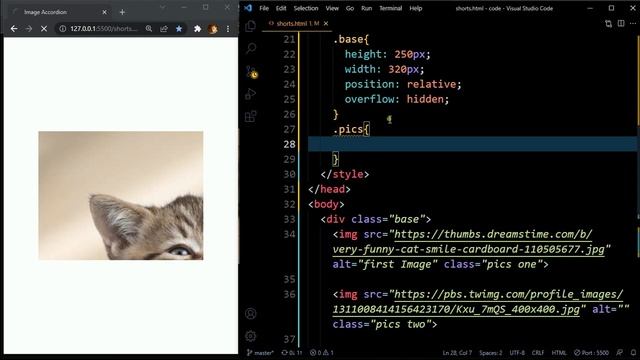Open a new Chrome tab
The width and height of the screenshot is (640, 360).
click(x=122, y=12)
